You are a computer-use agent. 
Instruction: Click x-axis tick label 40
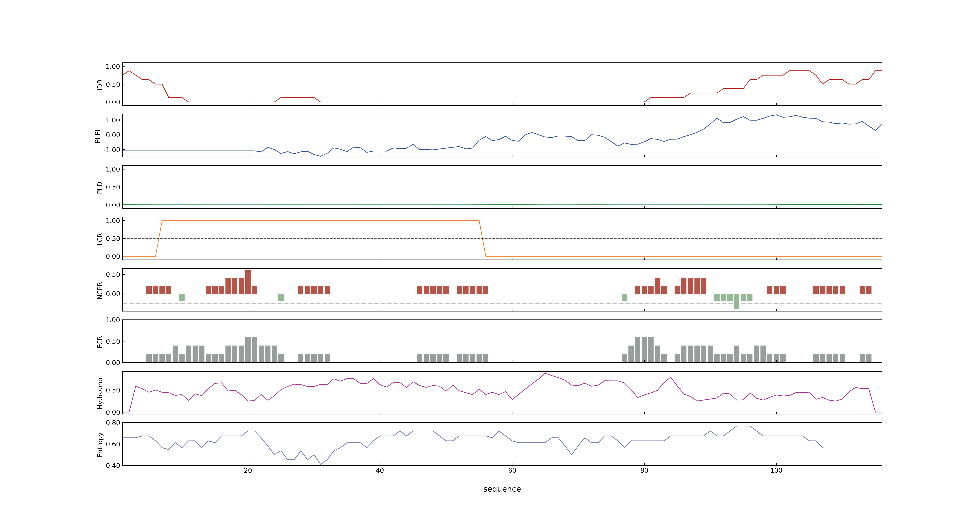click(380, 470)
